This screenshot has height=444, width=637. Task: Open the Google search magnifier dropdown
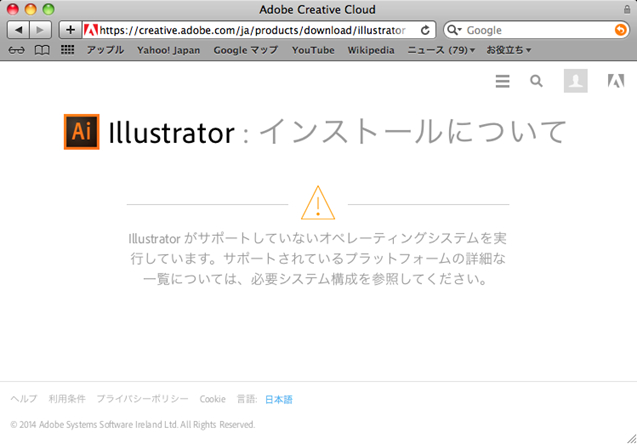pos(454,30)
